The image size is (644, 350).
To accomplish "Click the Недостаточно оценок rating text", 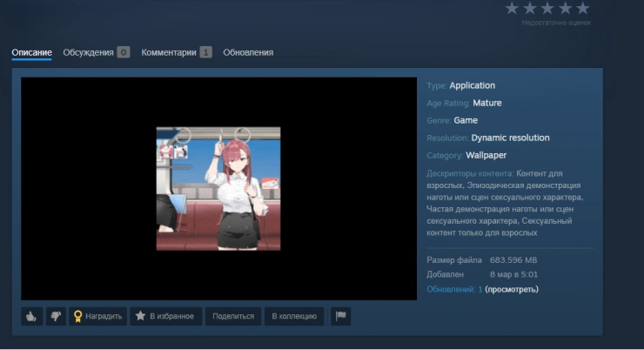I will click(x=556, y=23).
